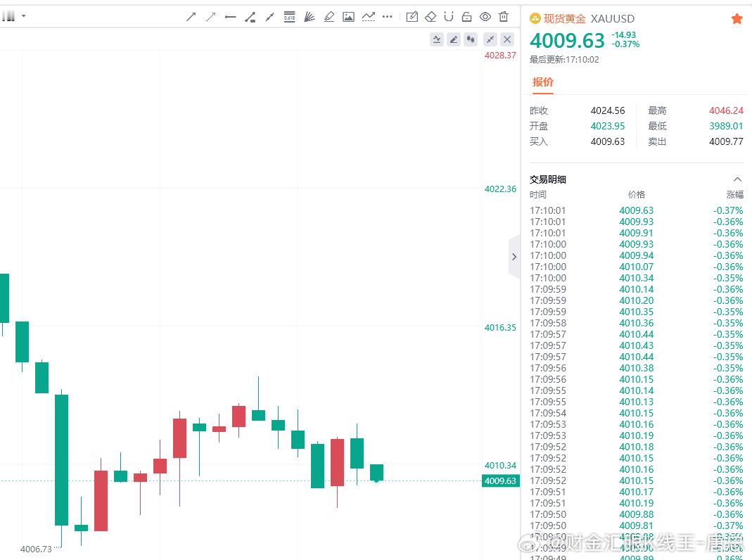Toggle drawings visibility eye icon
752x560 pixels.
click(485, 17)
